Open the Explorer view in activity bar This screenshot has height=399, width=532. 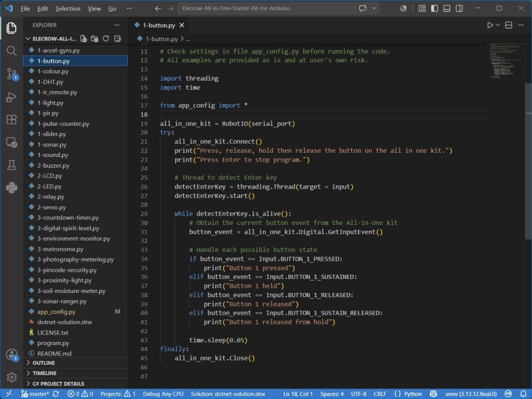tap(11, 28)
